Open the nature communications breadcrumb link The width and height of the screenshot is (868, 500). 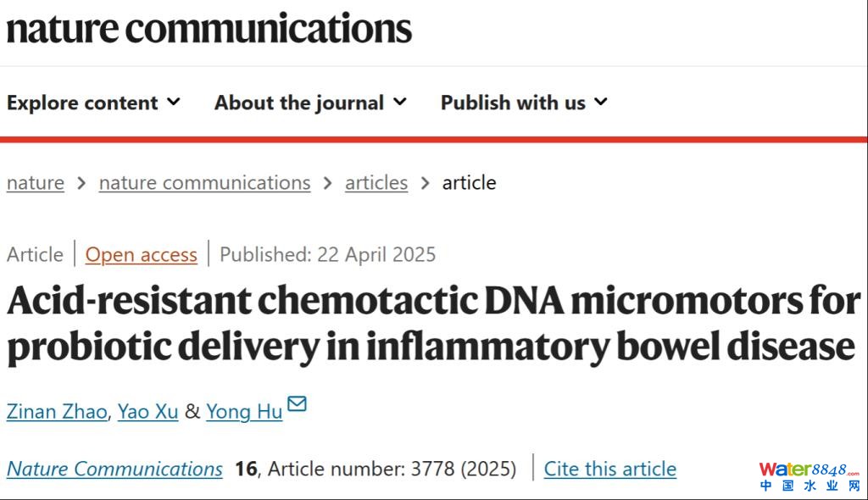tap(204, 183)
